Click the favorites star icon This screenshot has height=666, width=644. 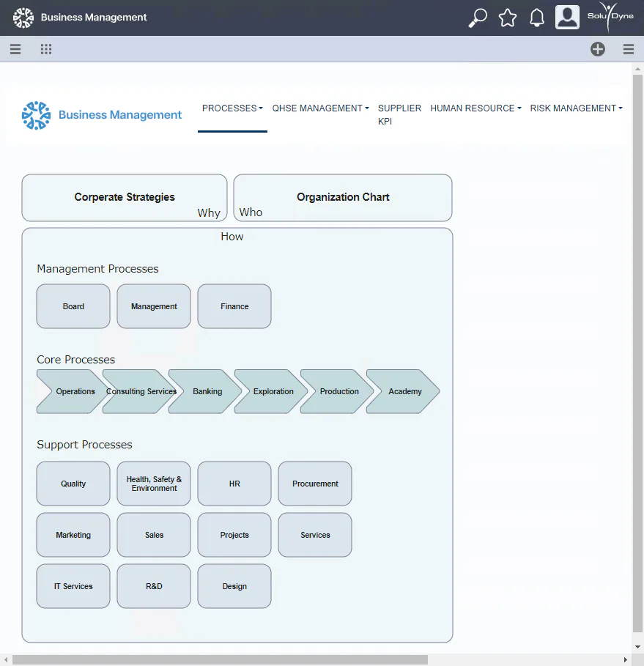tap(508, 18)
